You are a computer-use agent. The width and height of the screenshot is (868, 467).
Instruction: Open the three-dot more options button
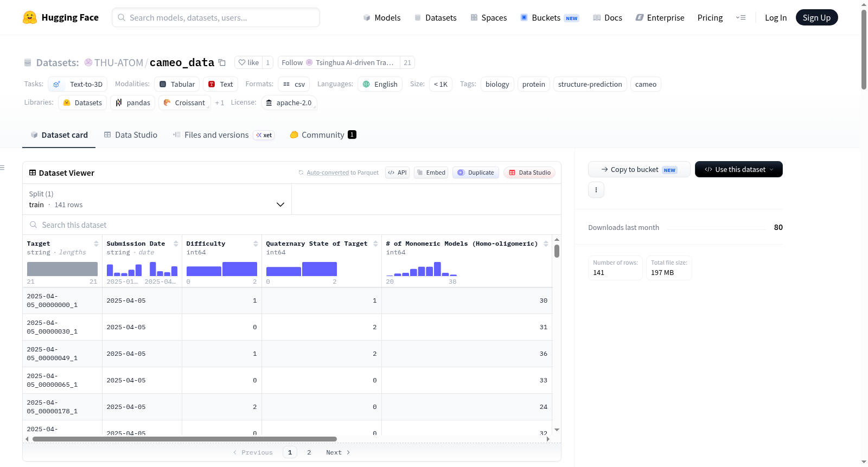(x=596, y=190)
